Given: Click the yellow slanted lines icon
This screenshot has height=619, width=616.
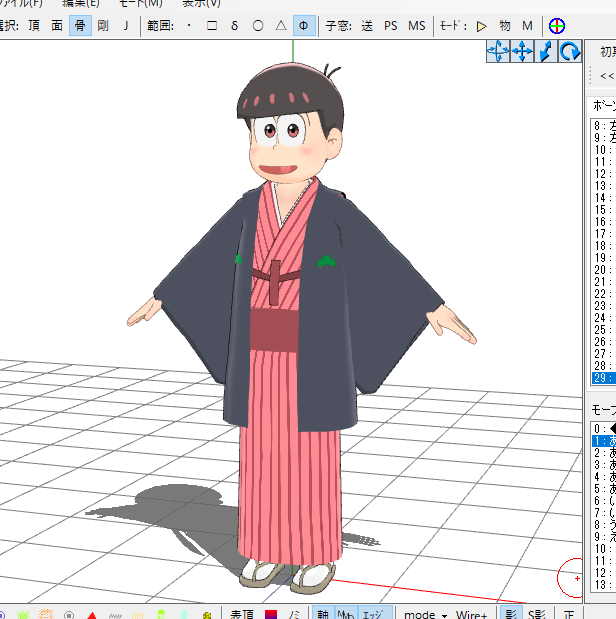Looking at the screenshot, I should click(138, 615).
